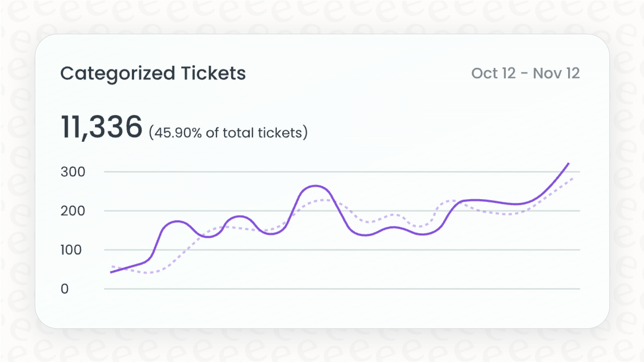Image resolution: width=644 pixels, height=362 pixels.
Task: Click the solid line's first hump peak
Action: point(177,221)
